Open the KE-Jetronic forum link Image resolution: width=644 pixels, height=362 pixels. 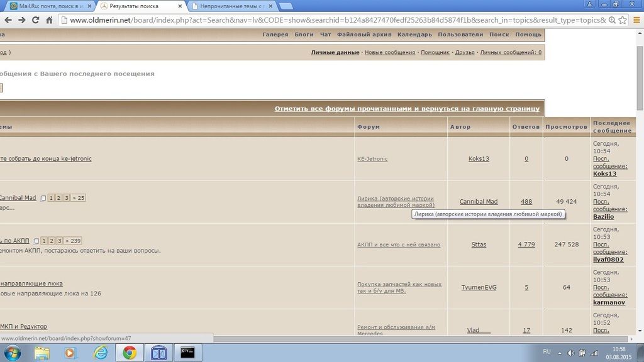click(x=372, y=159)
